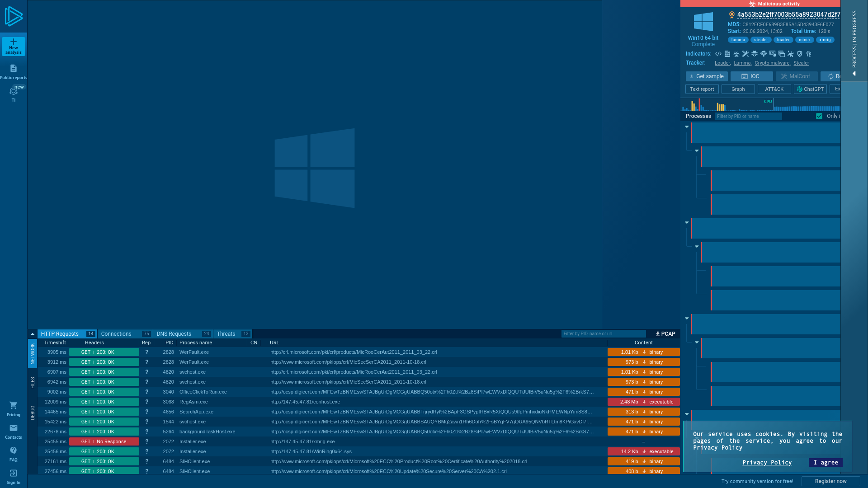
Task: Open Crypto malware tracker link
Action: pyautogui.click(x=772, y=63)
